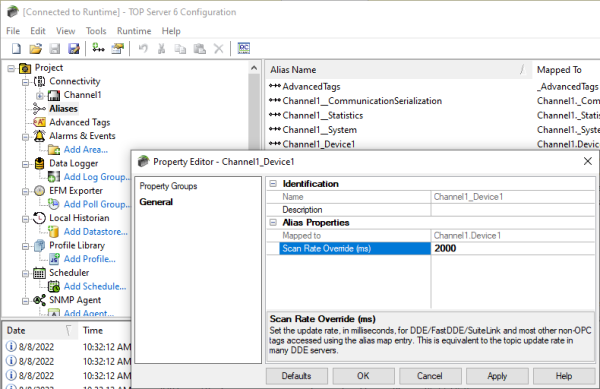Open the Help menu

click(x=171, y=31)
